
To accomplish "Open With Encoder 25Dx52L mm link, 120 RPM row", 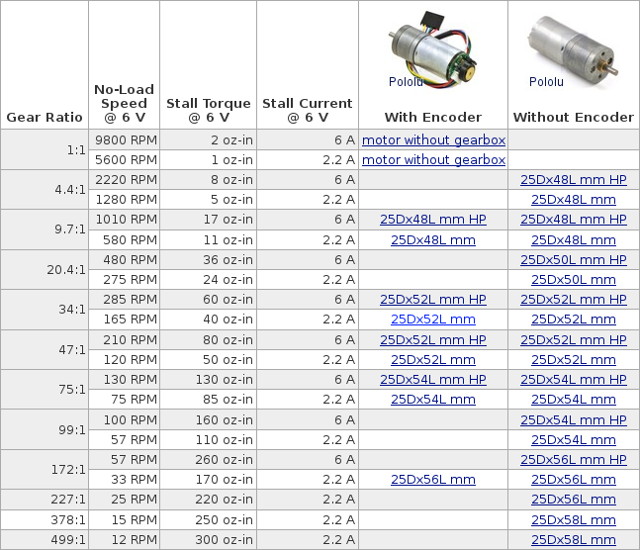I will (x=433, y=359).
